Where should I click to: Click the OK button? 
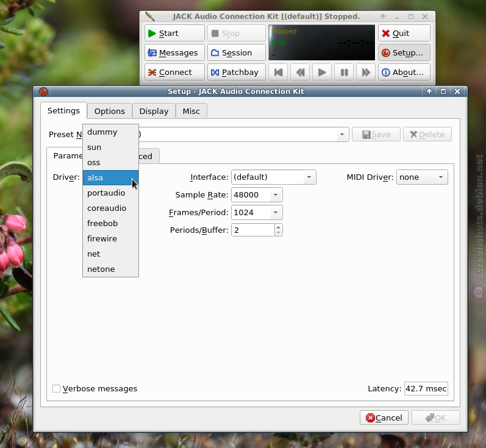(x=436, y=418)
